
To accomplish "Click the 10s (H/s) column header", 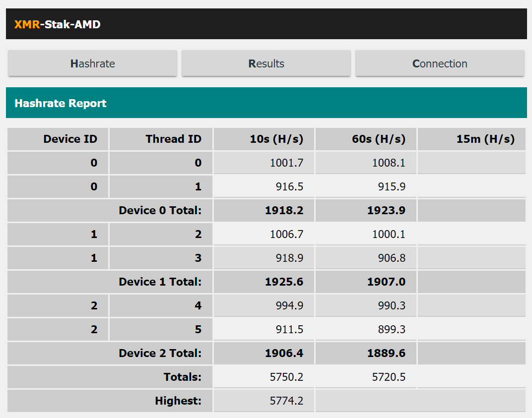I will click(264, 139).
